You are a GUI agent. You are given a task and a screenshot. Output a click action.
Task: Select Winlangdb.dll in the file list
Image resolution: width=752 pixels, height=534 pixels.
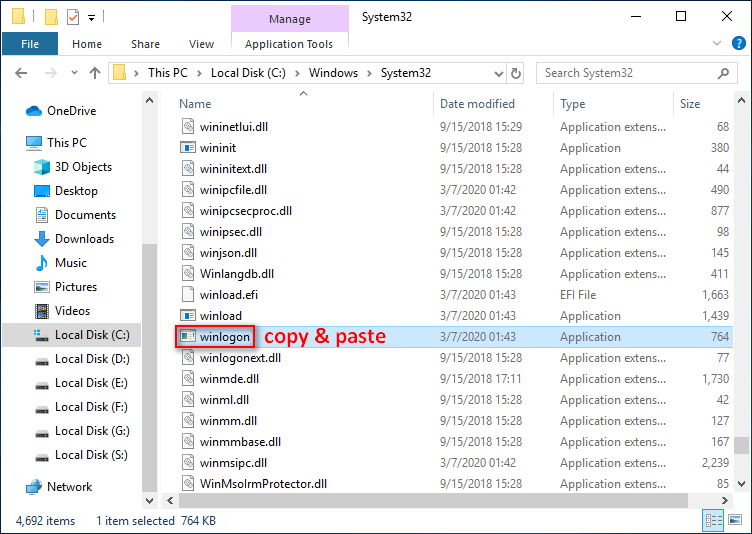pos(237,274)
